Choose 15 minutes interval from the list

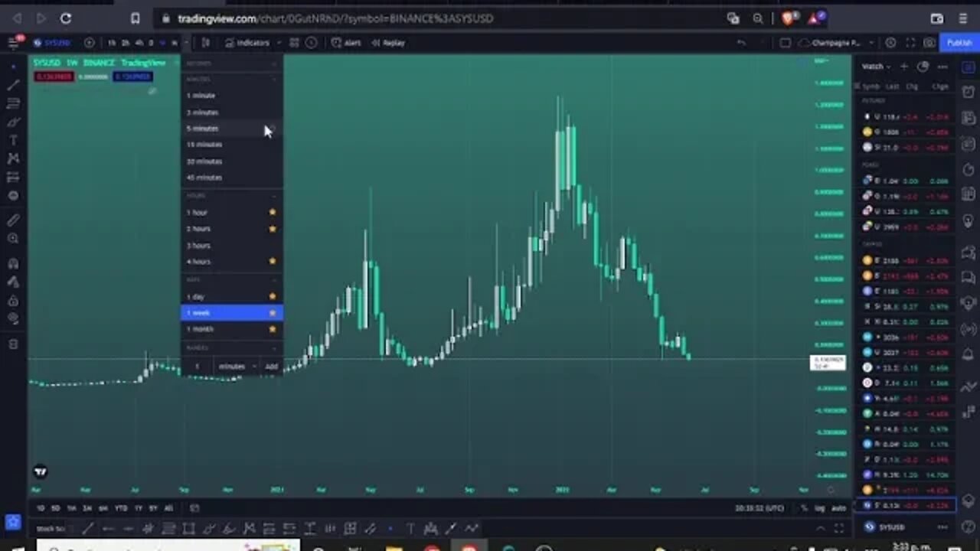click(232, 145)
